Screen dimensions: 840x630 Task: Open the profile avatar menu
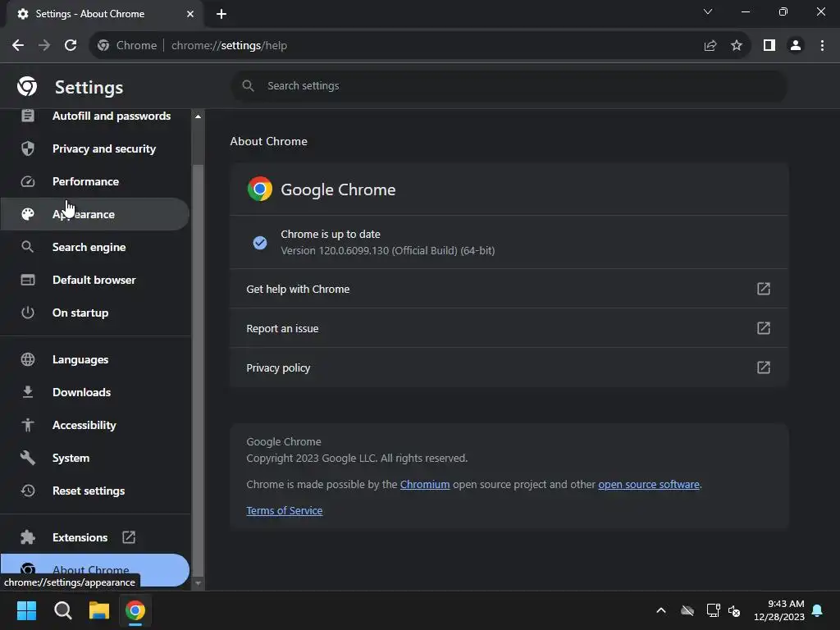tap(796, 46)
